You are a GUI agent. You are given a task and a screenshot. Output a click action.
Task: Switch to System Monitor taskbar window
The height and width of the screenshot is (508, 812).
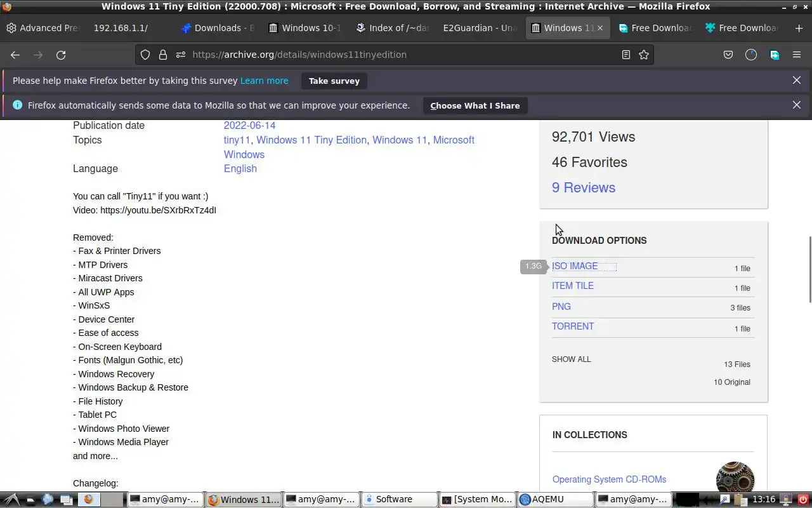477,500
